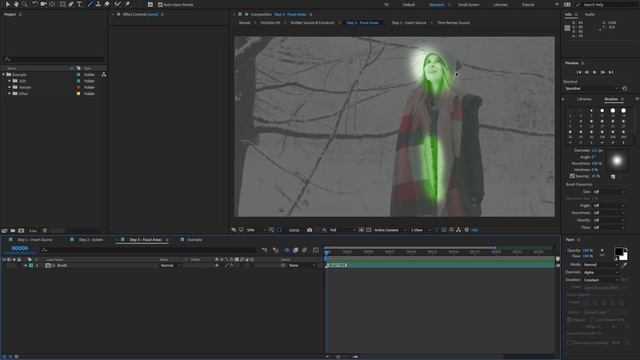Toggle Lock Source Time checkbox
The height and width of the screenshot is (360, 640).
pos(593,320)
